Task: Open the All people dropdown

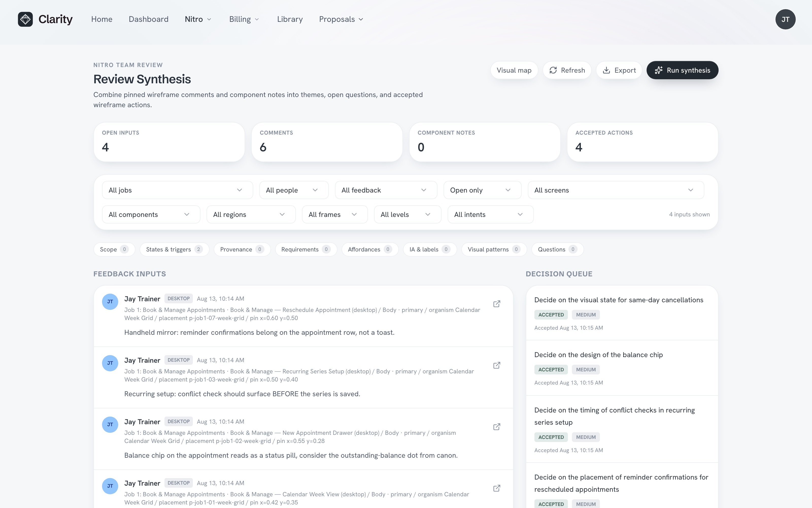Action: 294,190
